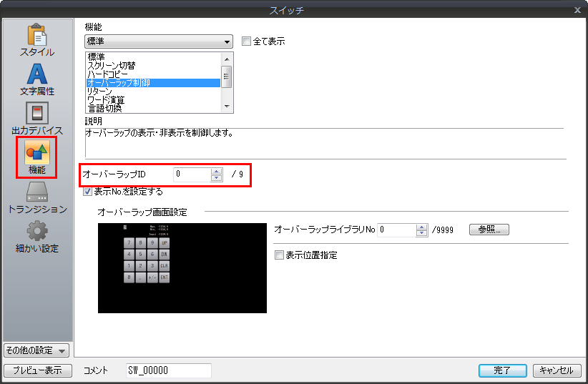Screen dimensions: 588x384
Task: Enable the 表示位置指定 checkbox
Action: [279, 255]
